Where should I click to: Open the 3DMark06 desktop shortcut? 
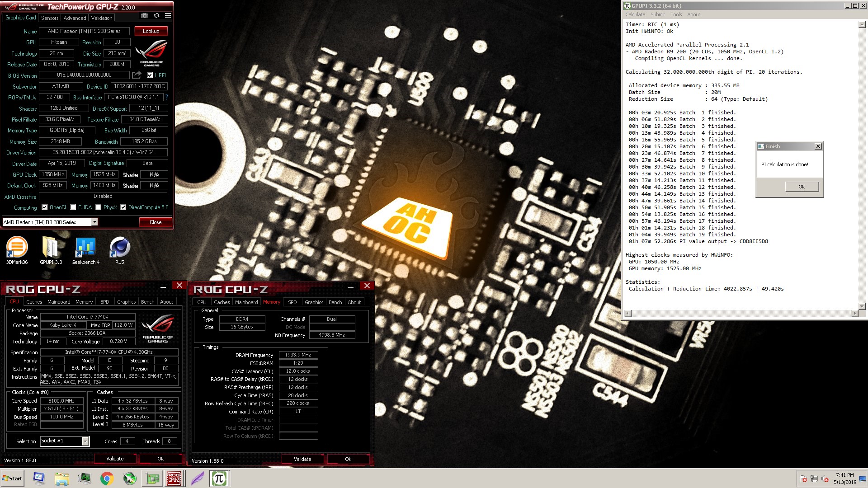click(x=17, y=250)
